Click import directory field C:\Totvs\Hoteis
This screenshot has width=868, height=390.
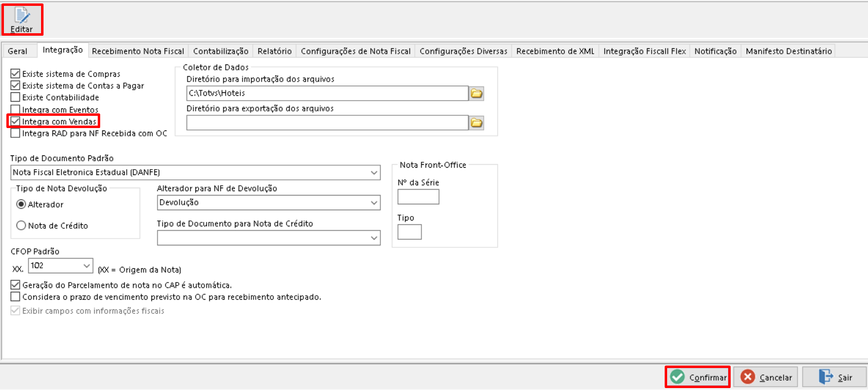tap(327, 93)
